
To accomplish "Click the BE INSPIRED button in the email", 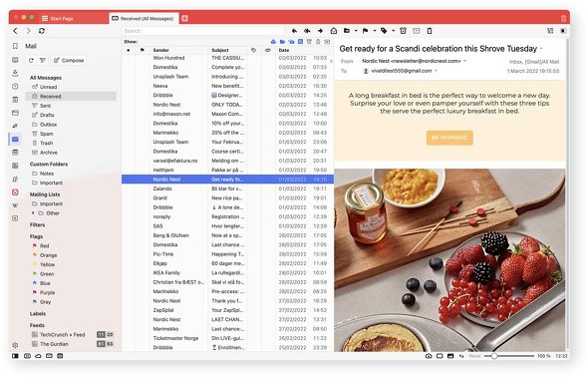I will [x=449, y=138].
